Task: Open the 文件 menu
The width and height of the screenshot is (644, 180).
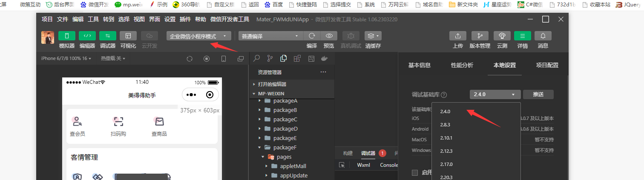Action: 63,19
